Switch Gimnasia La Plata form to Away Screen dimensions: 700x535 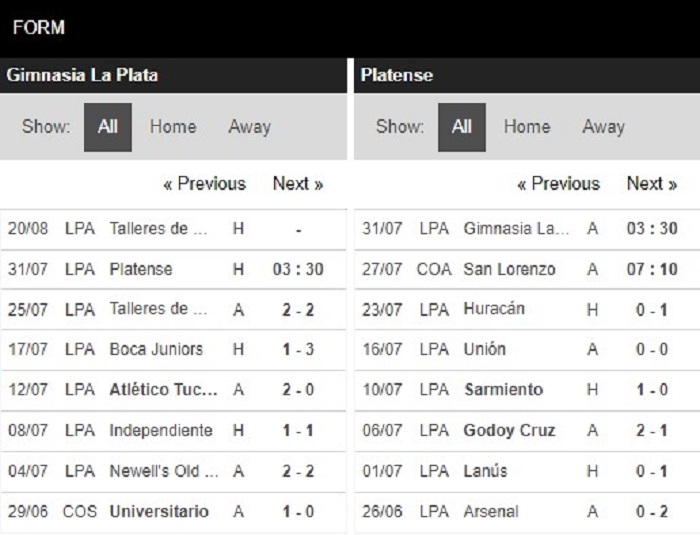click(x=250, y=127)
